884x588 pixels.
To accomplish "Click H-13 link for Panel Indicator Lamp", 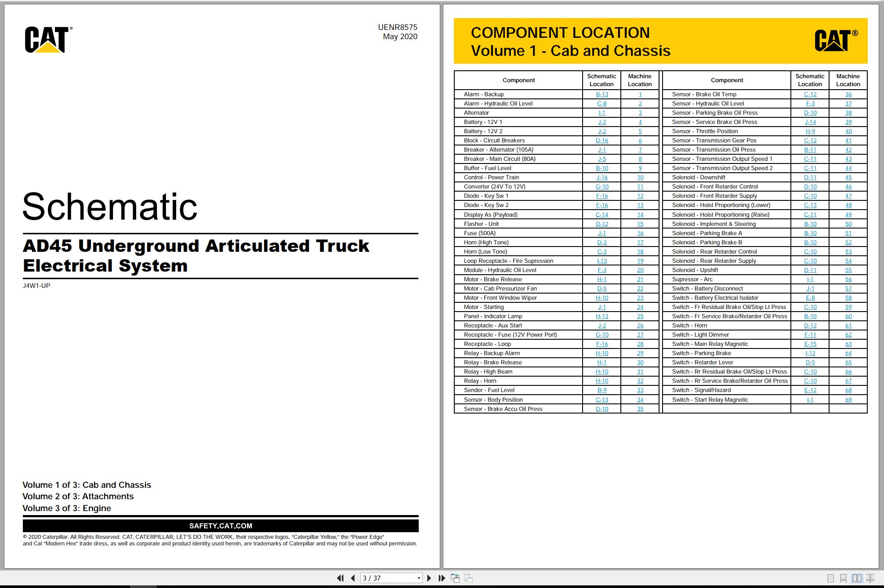I will [601, 316].
